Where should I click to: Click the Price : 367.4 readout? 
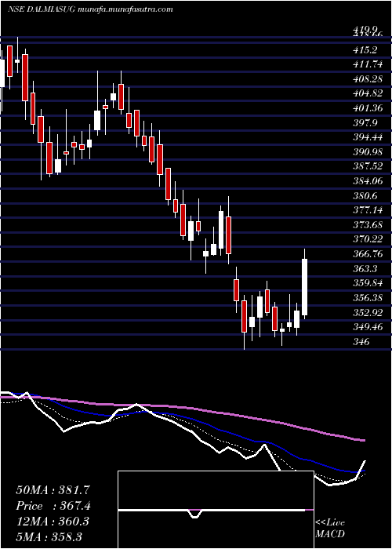tap(53, 506)
